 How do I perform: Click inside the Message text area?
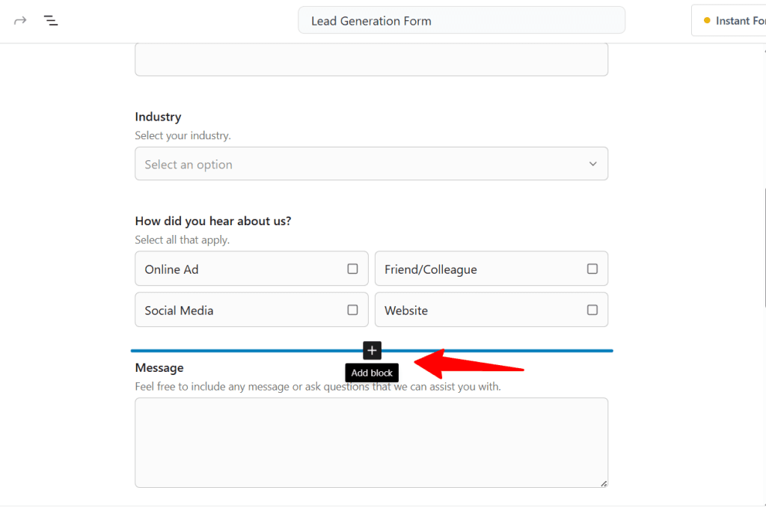(x=371, y=442)
